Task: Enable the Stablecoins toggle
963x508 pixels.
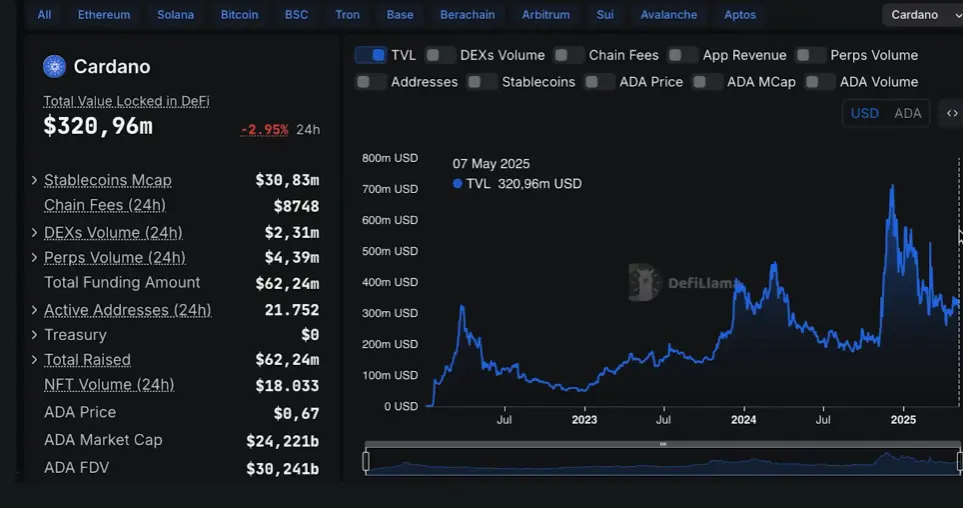Action: 482,82
